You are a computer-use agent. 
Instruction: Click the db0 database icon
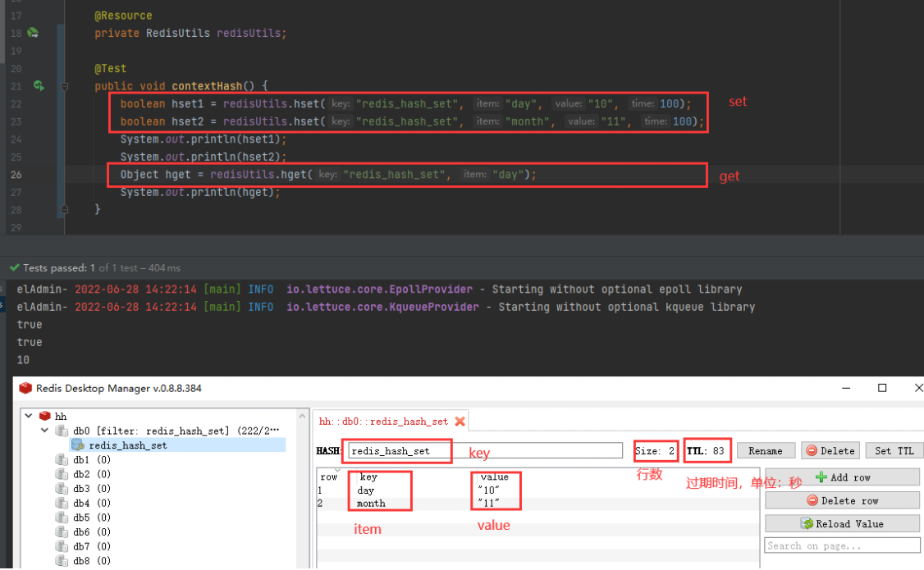62,431
